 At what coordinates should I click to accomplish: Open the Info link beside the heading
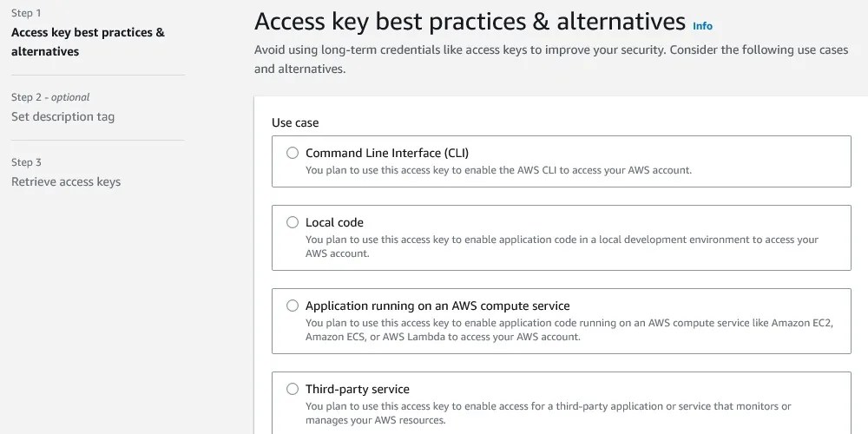(702, 26)
